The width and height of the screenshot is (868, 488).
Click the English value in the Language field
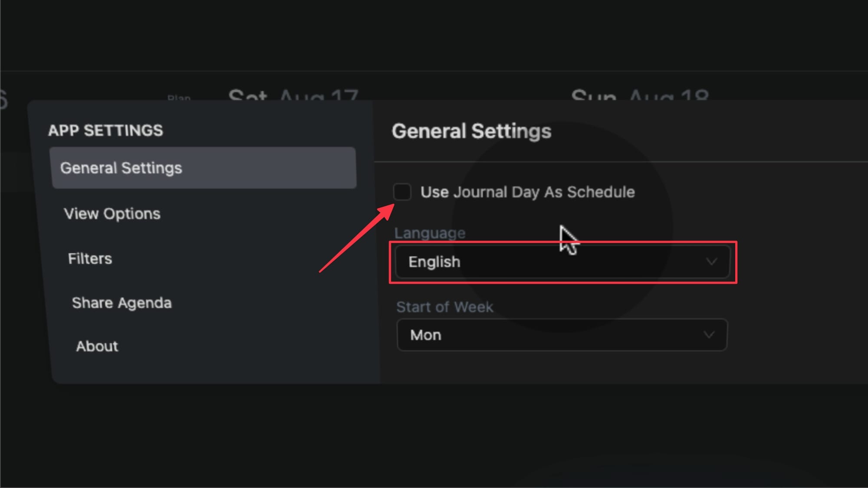pyautogui.click(x=434, y=262)
